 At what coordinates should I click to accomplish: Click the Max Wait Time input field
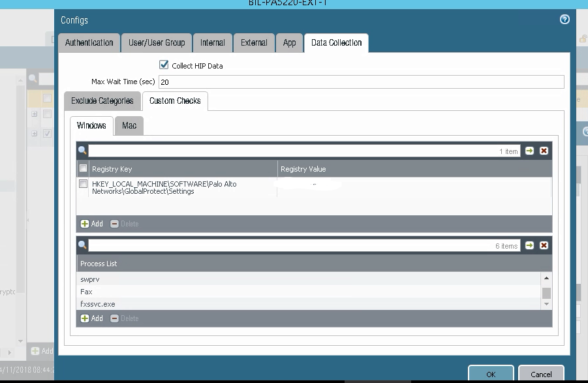[361, 82]
